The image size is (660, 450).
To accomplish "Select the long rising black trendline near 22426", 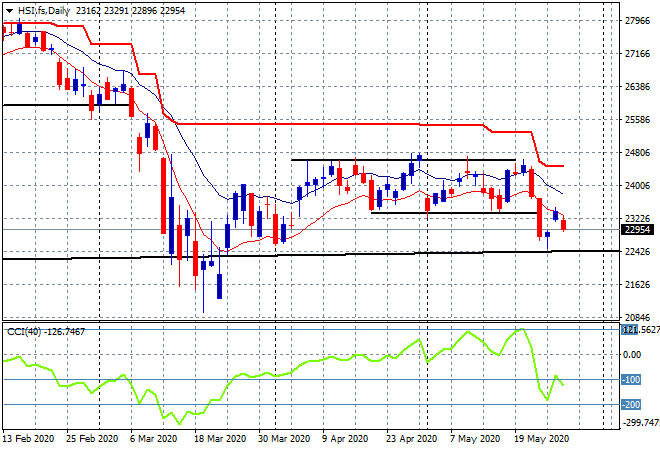I will tap(311, 255).
